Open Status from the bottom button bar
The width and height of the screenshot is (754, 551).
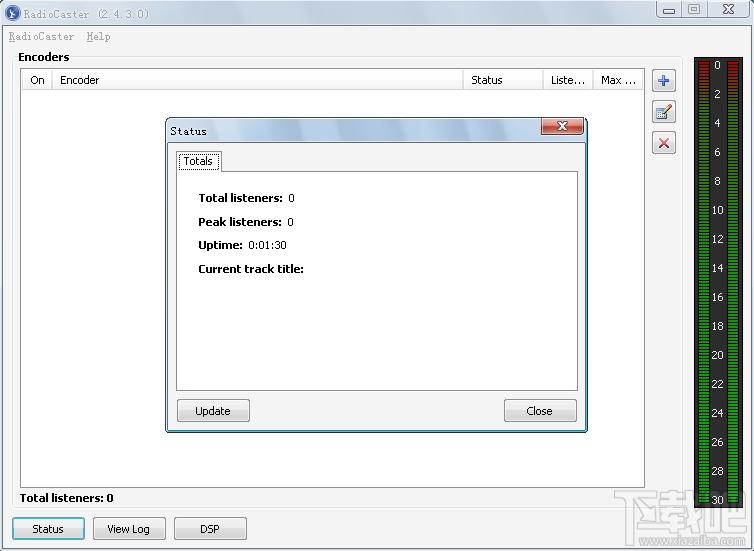pyautogui.click(x=48, y=529)
